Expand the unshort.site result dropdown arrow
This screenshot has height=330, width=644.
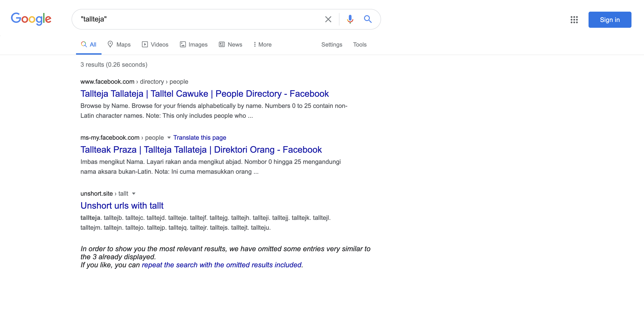tap(133, 193)
